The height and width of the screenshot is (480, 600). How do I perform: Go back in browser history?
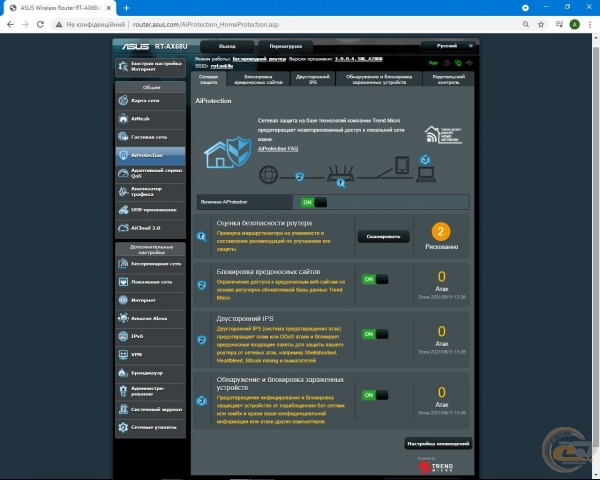click(x=10, y=24)
